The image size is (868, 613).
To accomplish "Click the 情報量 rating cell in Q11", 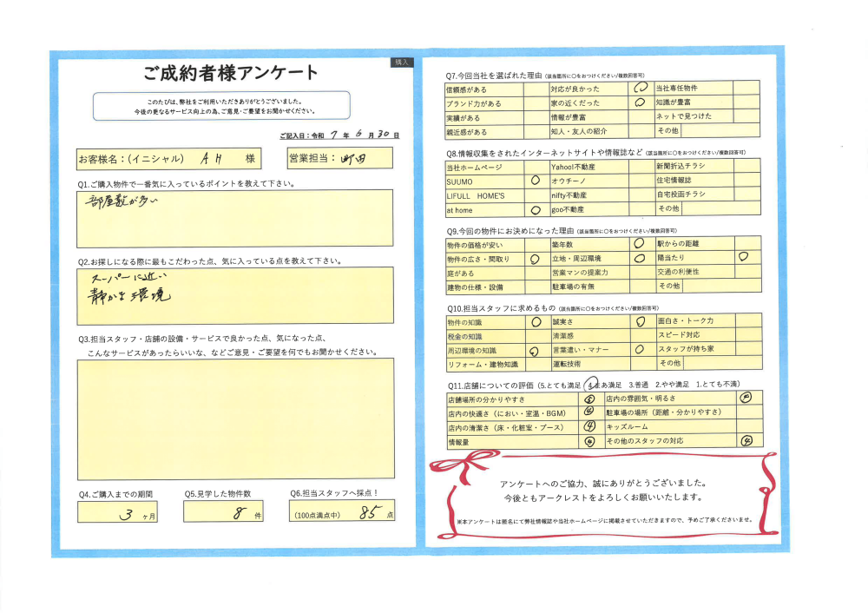I will click(589, 441).
